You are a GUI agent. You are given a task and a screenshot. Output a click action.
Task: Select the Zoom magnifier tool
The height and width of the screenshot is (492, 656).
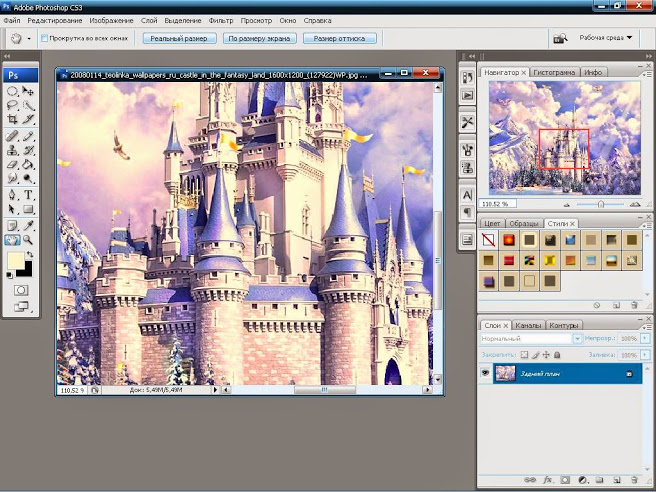coord(28,240)
